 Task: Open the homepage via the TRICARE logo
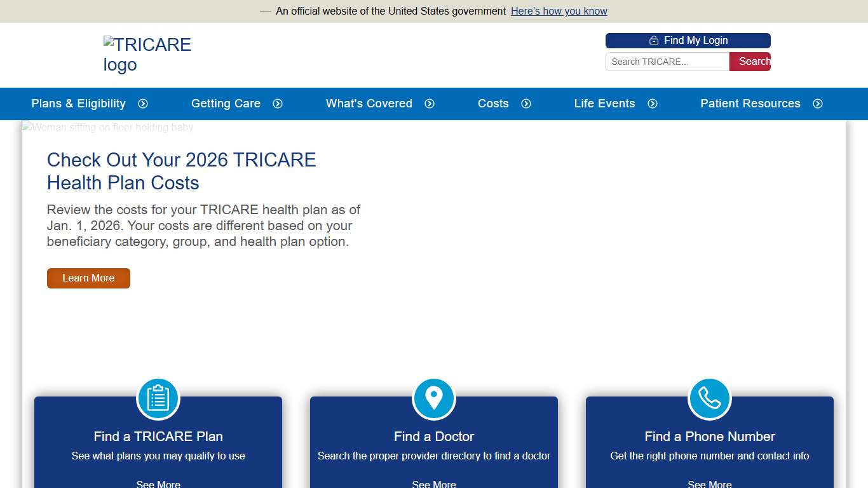click(x=147, y=54)
